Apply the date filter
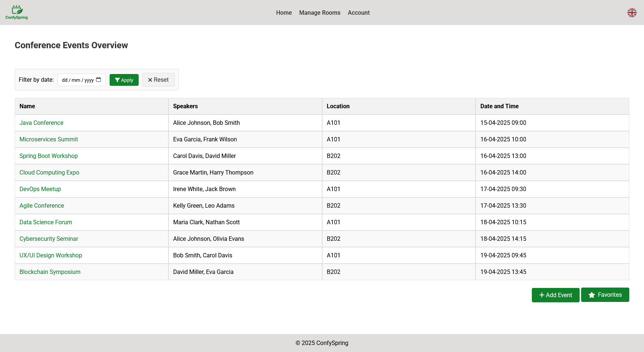Image resolution: width=644 pixels, height=352 pixels. coord(124,80)
